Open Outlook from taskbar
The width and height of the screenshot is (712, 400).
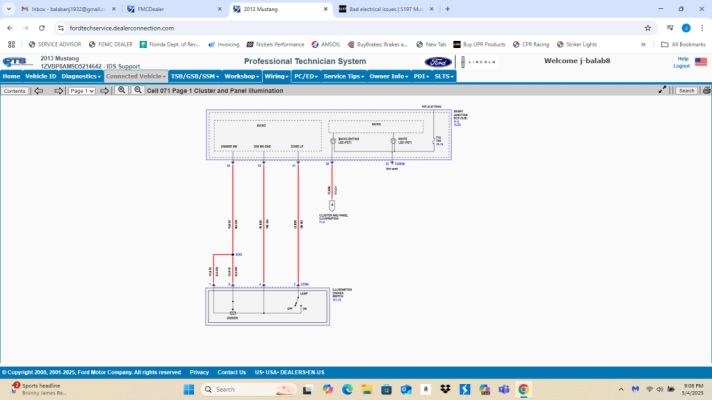406,390
